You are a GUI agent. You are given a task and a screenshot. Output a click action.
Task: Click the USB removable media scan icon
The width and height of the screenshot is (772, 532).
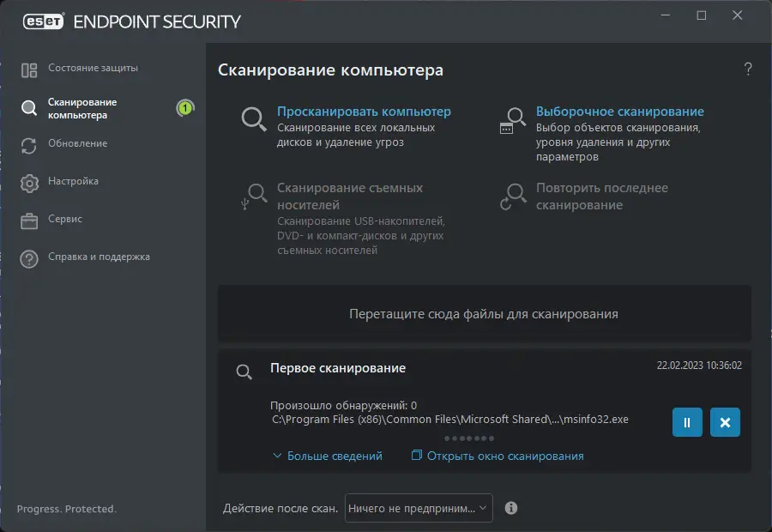tap(253, 196)
